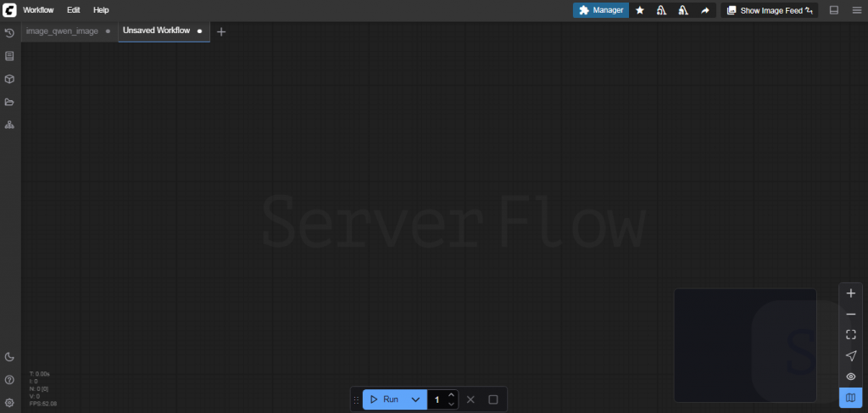Image resolution: width=868 pixels, height=413 pixels.
Task: Click the cancel X icon beside batch count
Action: 470,399
